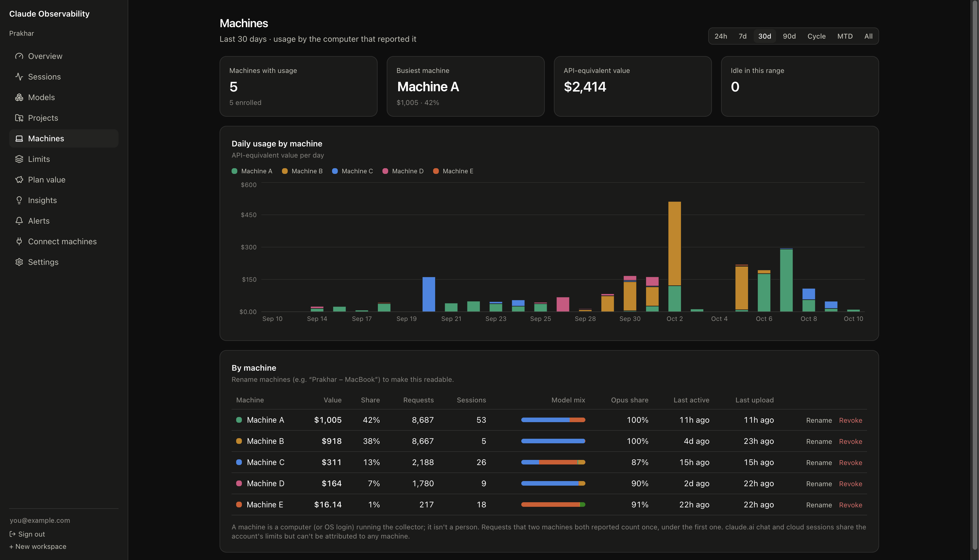Select the 30d time range
This screenshot has height=560, width=979.
[x=764, y=36]
